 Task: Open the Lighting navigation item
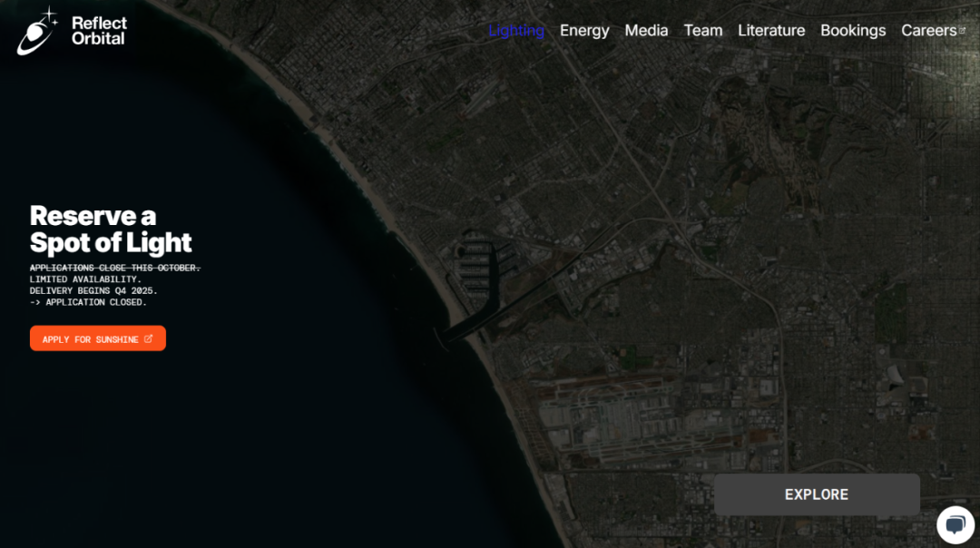click(x=515, y=30)
